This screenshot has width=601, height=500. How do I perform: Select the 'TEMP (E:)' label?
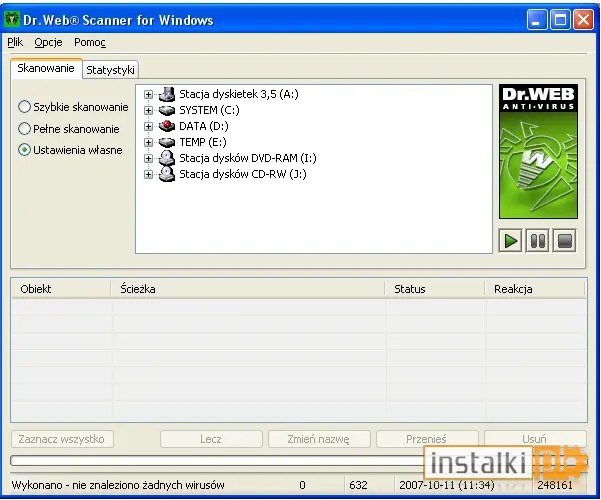[203, 142]
